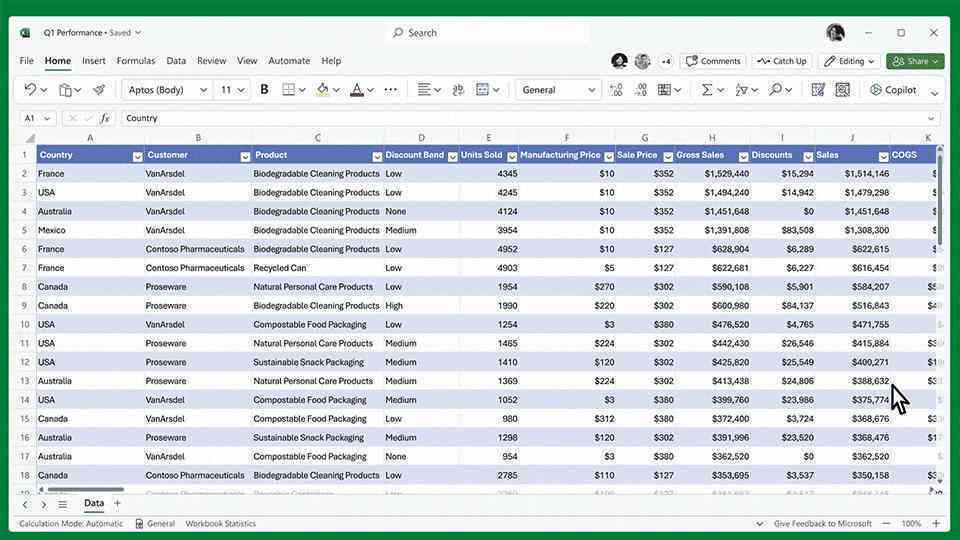960x540 pixels.
Task: Click the Find magnifier icon
Action: click(775, 90)
